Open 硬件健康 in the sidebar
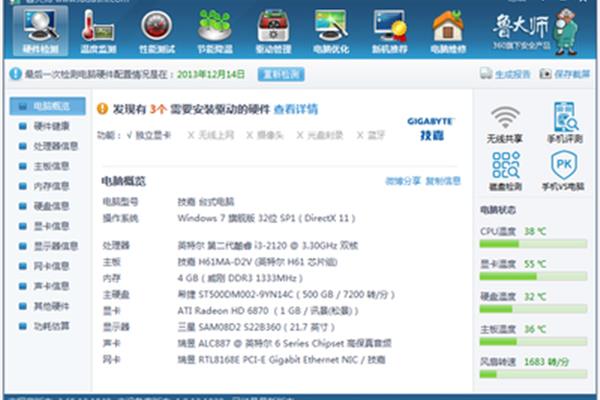 [44, 126]
